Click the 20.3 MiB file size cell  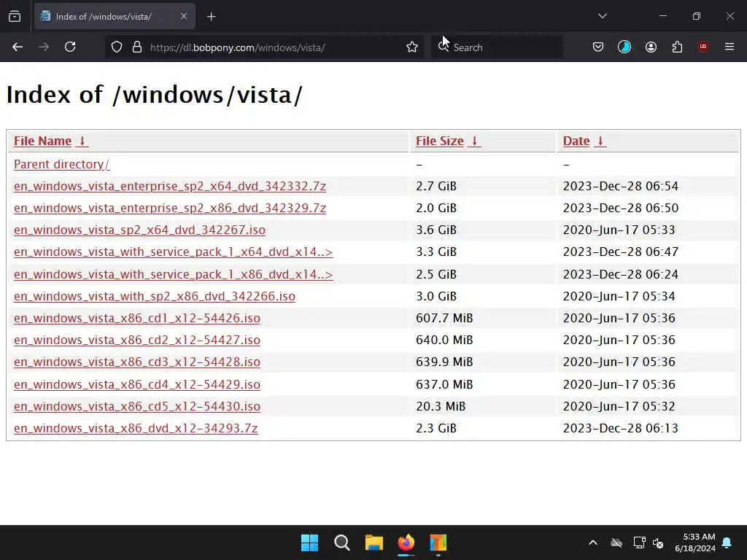coord(441,406)
